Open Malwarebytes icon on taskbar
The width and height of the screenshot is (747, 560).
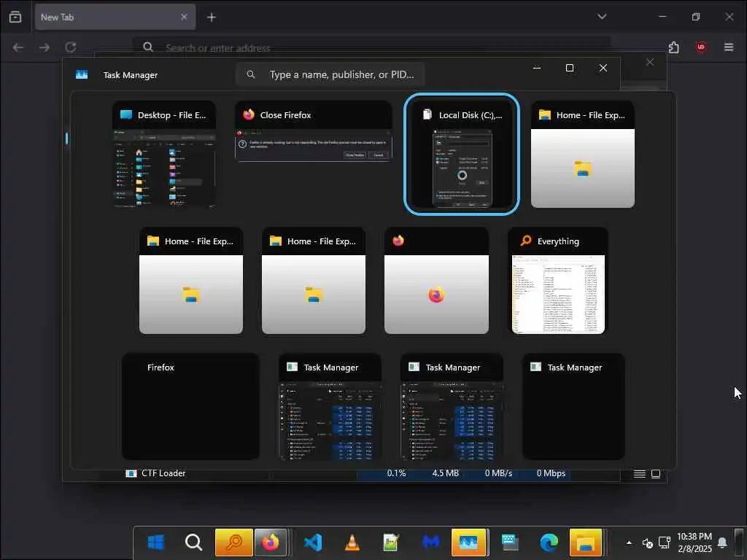tap(431, 542)
